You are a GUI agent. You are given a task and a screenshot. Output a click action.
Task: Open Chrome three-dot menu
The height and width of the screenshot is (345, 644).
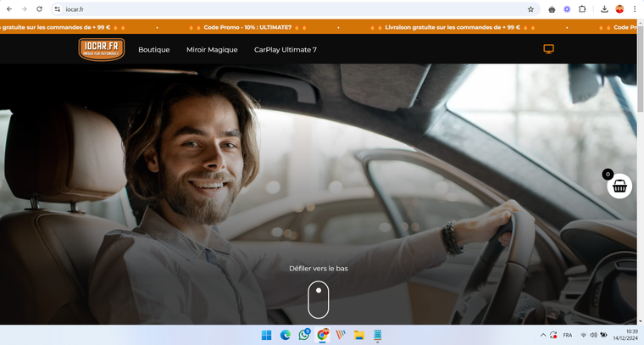[635, 9]
